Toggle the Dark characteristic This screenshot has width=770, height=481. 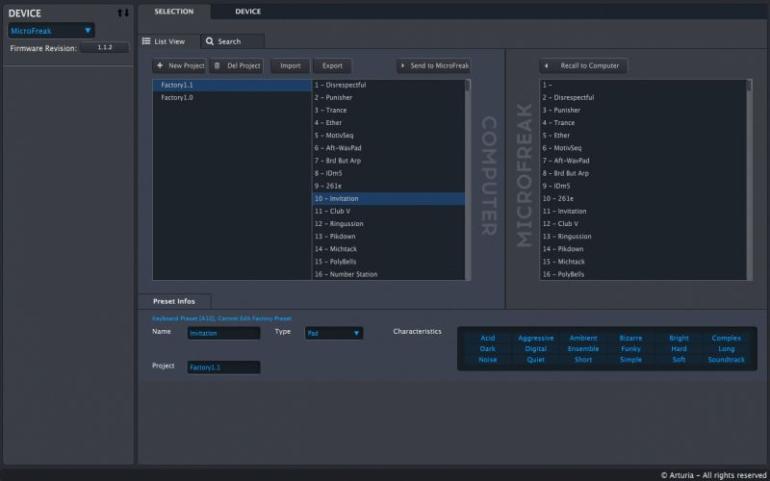click(488, 349)
